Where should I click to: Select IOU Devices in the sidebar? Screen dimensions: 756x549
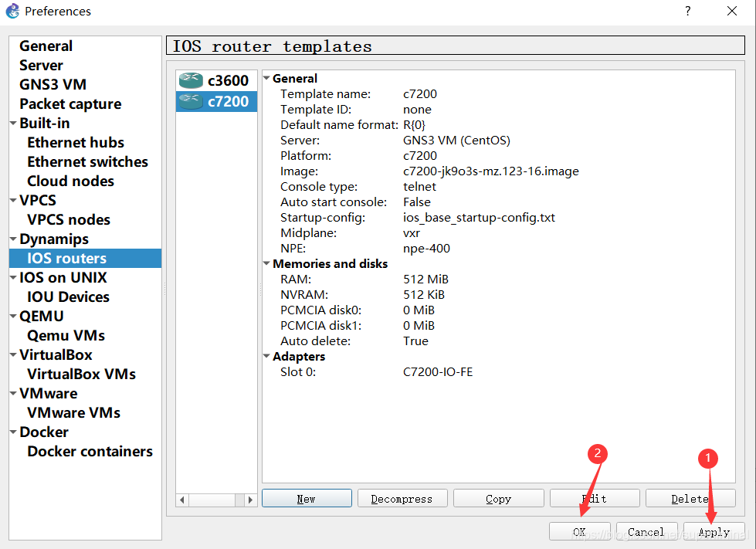pos(68,297)
